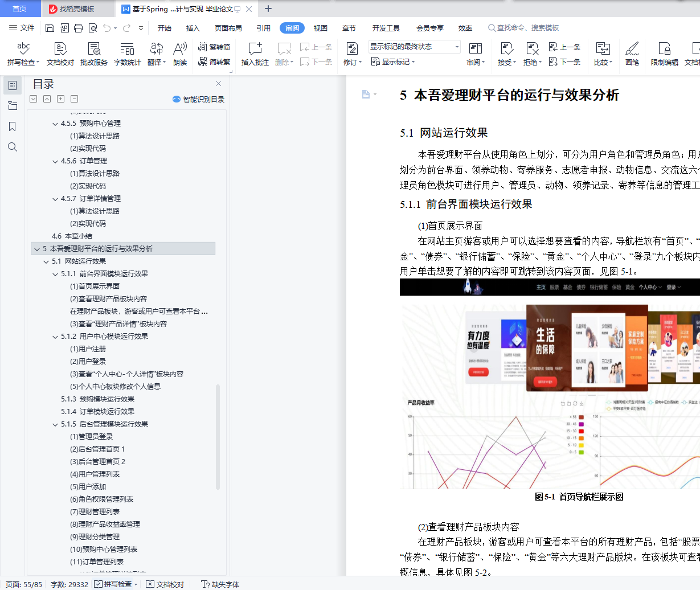Open the chapter navigation sidebar icon
This screenshot has width=700, height=590.
[x=13, y=105]
